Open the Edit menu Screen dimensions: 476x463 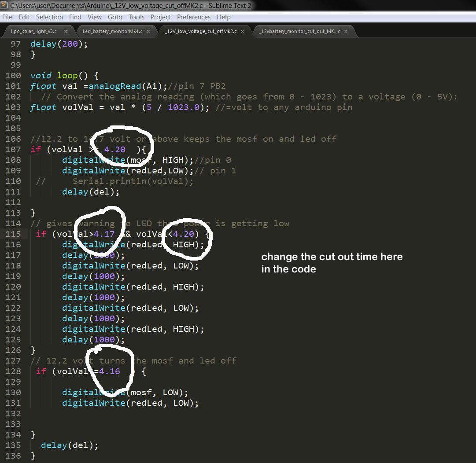(x=24, y=17)
